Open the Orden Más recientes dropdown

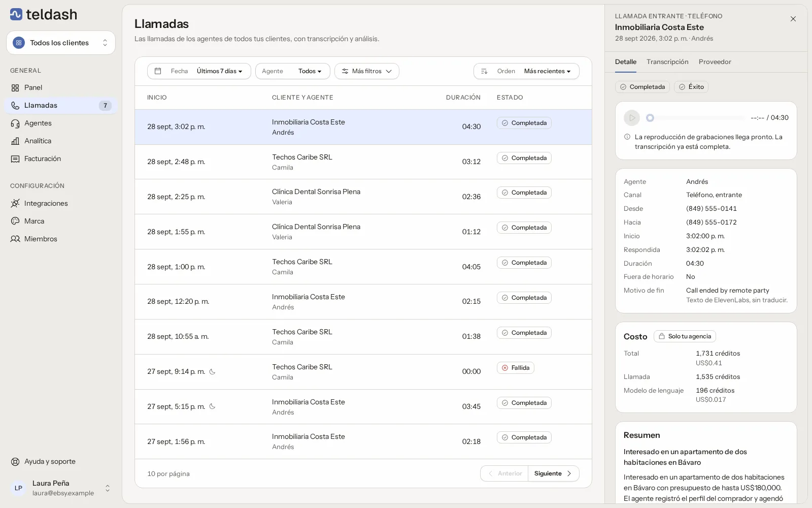(x=526, y=71)
